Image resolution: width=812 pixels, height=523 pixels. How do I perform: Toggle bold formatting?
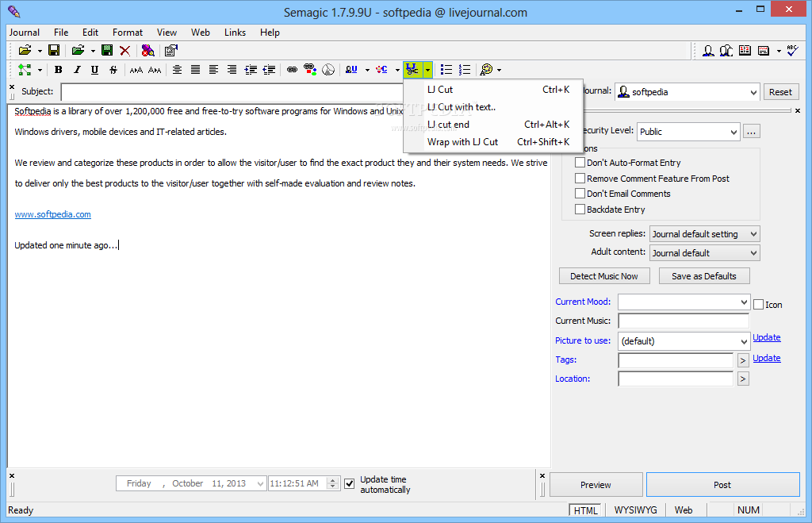[59, 70]
